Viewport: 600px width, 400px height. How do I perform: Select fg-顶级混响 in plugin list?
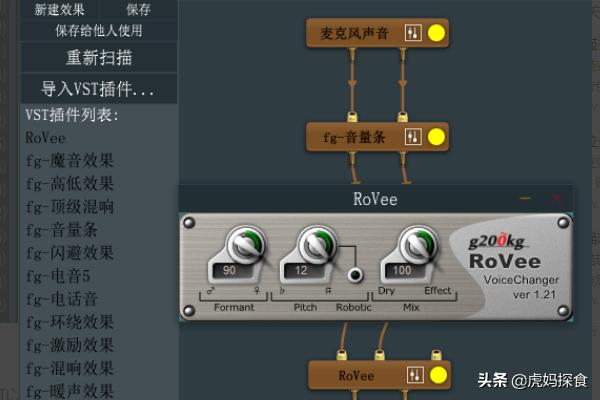70,207
